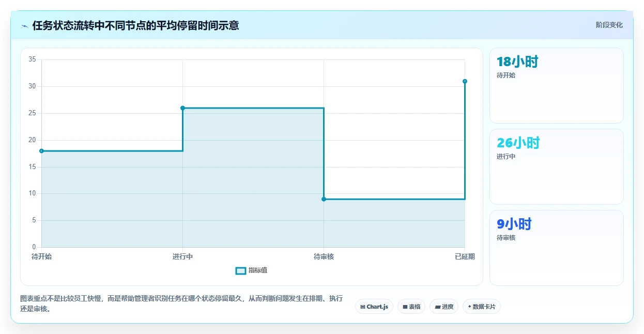The image size is (644, 334).
Task: Click the 待审核 data point at 9
Action: pos(324,199)
